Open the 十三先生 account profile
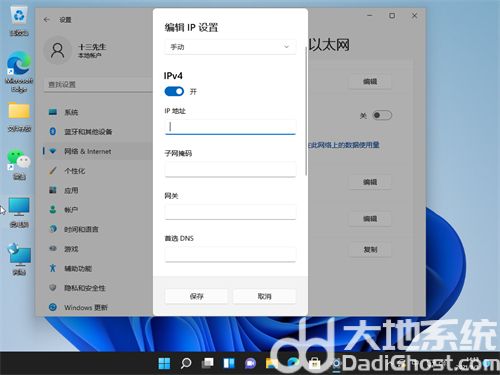Image resolution: width=500 pixels, height=375 pixels. [76, 50]
